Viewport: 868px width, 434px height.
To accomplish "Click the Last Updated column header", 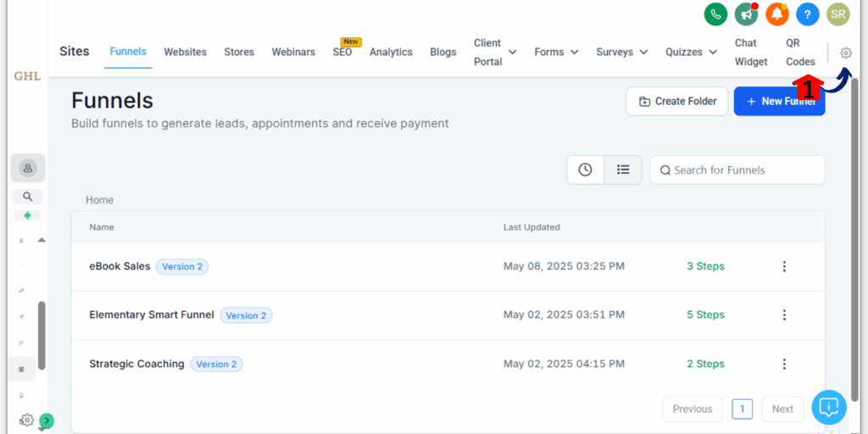I will pyautogui.click(x=531, y=227).
